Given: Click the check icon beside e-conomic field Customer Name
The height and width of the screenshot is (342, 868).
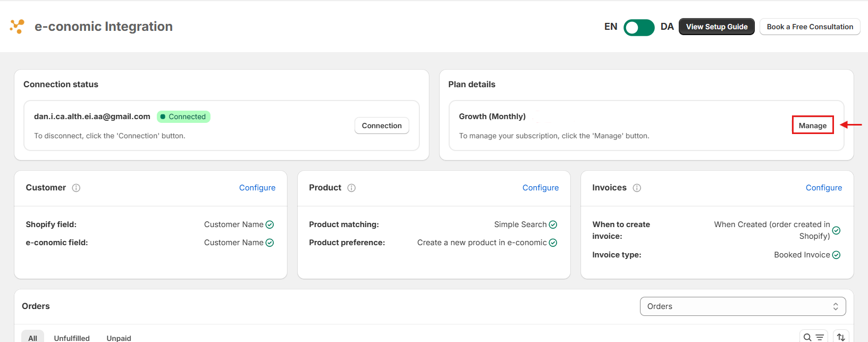Looking at the screenshot, I should click(x=269, y=243).
